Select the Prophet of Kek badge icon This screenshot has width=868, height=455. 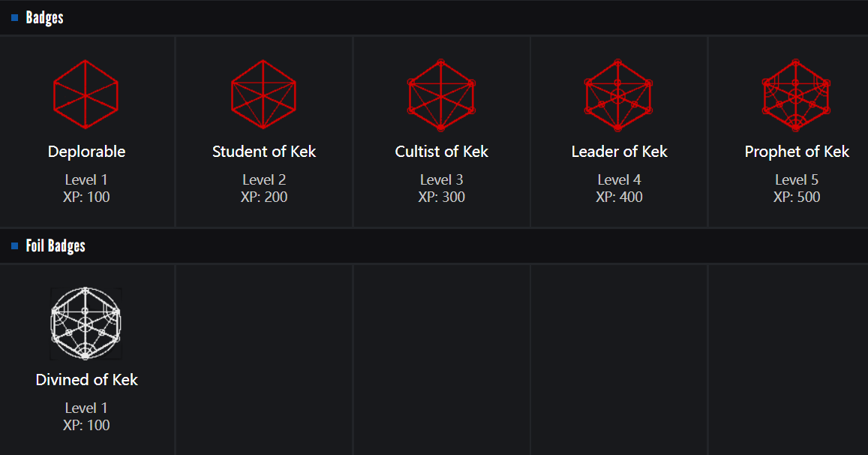(x=796, y=95)
